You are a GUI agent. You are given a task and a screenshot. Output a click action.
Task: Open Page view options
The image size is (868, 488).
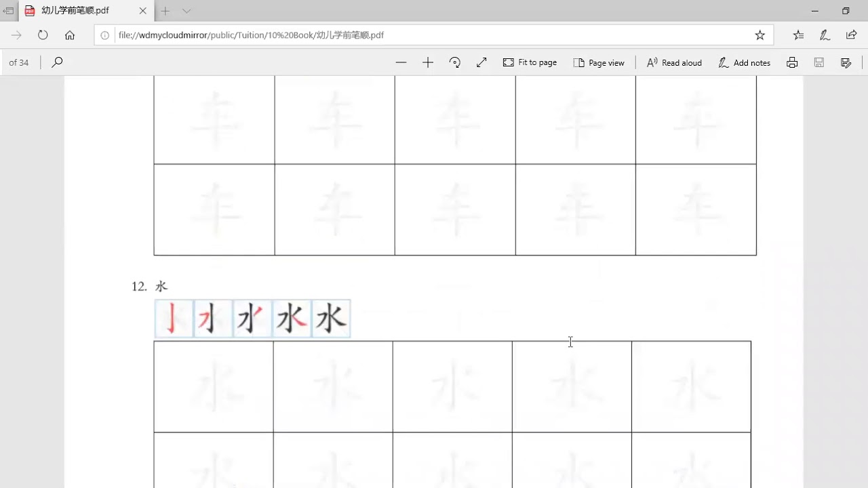point(599,62)
